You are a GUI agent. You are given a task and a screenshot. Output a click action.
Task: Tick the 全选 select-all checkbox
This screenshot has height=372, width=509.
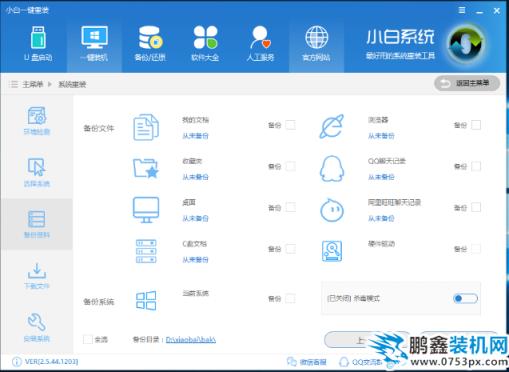[88, 340]
